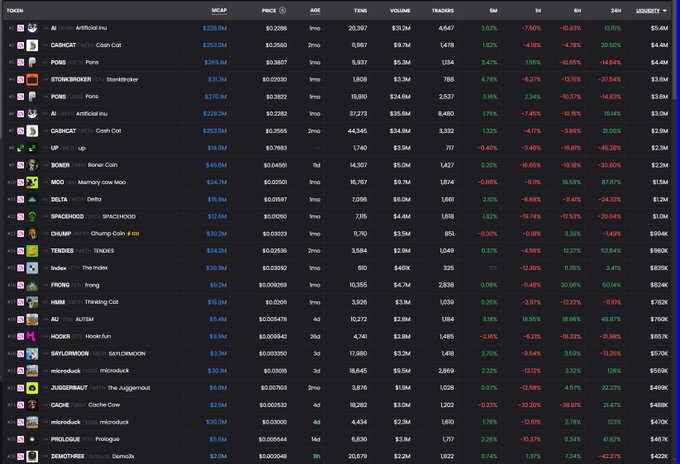Click the HMM price $0.02011
The width and height of the screenshot is (680, 464).
tap(276, 302)
